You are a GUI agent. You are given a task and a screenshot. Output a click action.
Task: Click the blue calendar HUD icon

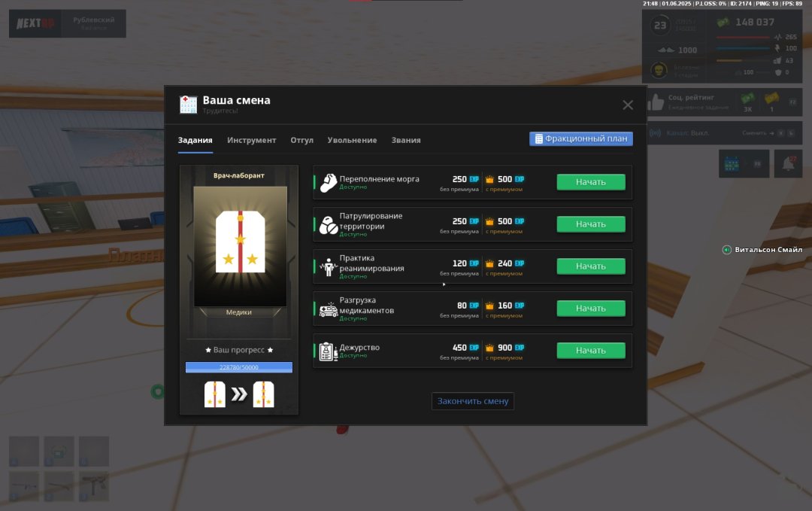click(x=731, y=163)
